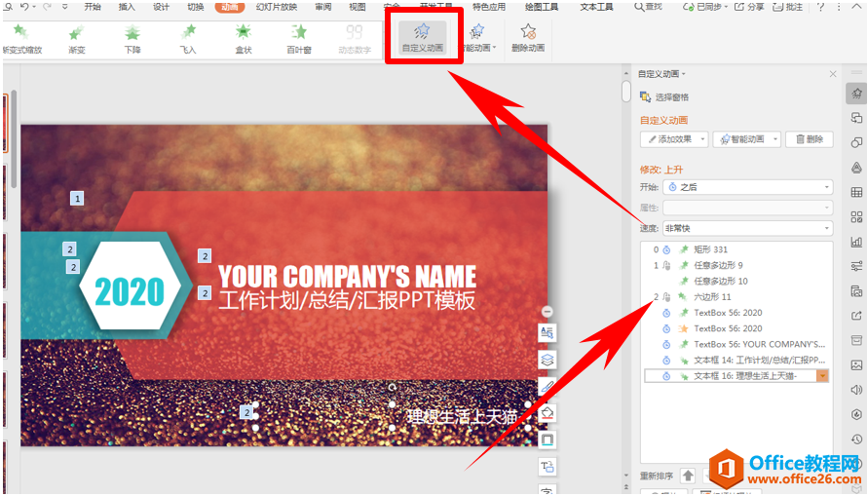The height and width of the screenshot is (496, 868).
Task: Apply the 飞入 animation effect
Action: [x=188, y=39]
